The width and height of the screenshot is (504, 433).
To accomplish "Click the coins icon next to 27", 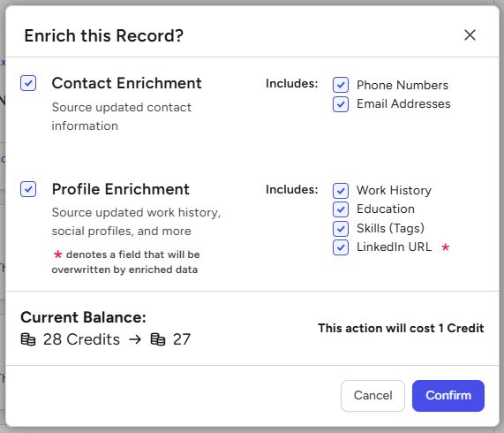I will click(158, 339).
